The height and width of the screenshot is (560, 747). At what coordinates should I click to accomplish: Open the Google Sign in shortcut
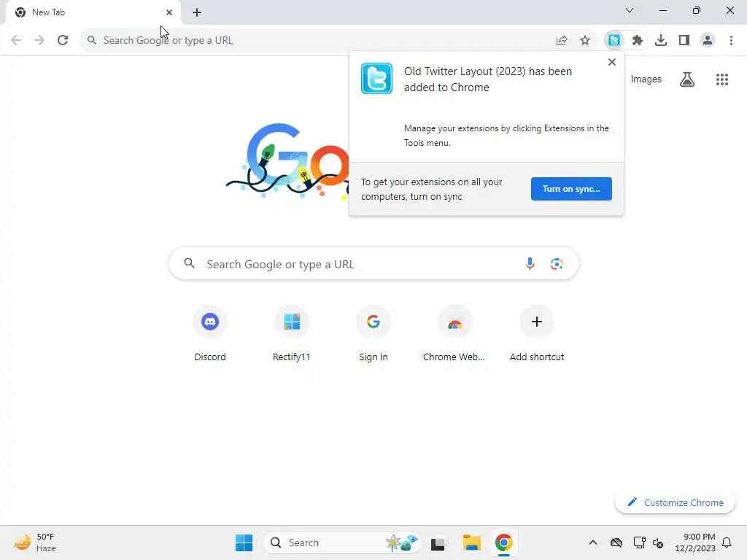click(373, 333)
